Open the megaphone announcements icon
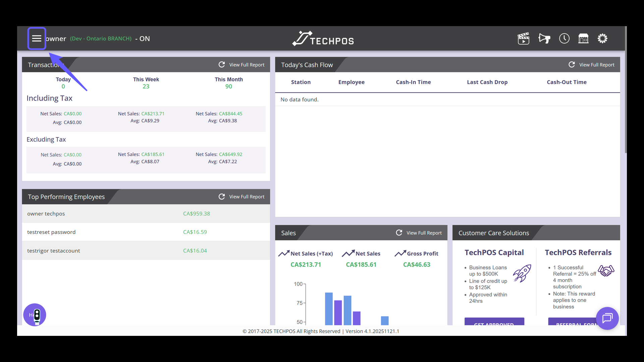Viewport: 644px width, 362px height. tap(544, 39)
